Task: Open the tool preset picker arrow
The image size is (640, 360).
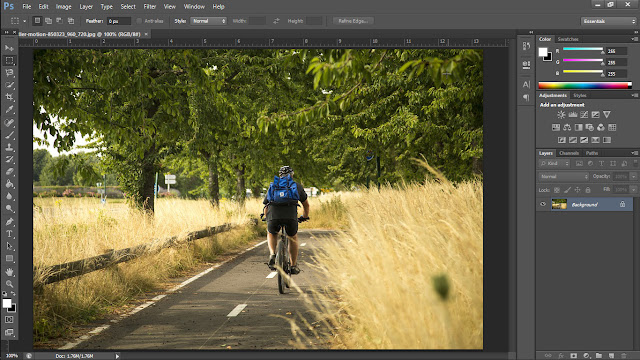Action: pyautogui.click(x=24, y=21)
